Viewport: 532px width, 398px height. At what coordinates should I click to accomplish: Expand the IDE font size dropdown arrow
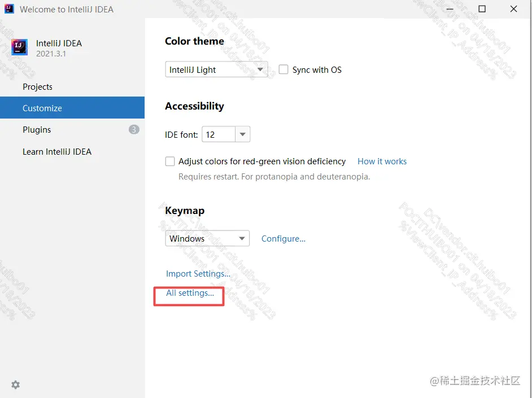(243, 134)
